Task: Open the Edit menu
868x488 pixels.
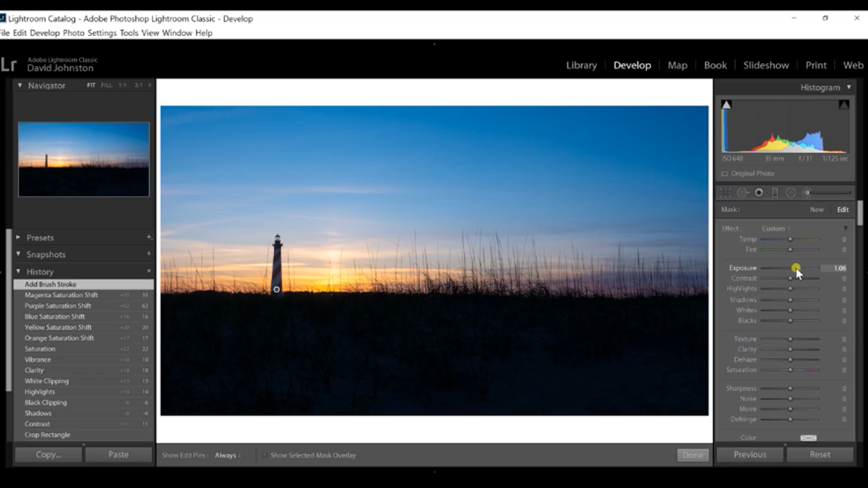Action: [20, 33]
